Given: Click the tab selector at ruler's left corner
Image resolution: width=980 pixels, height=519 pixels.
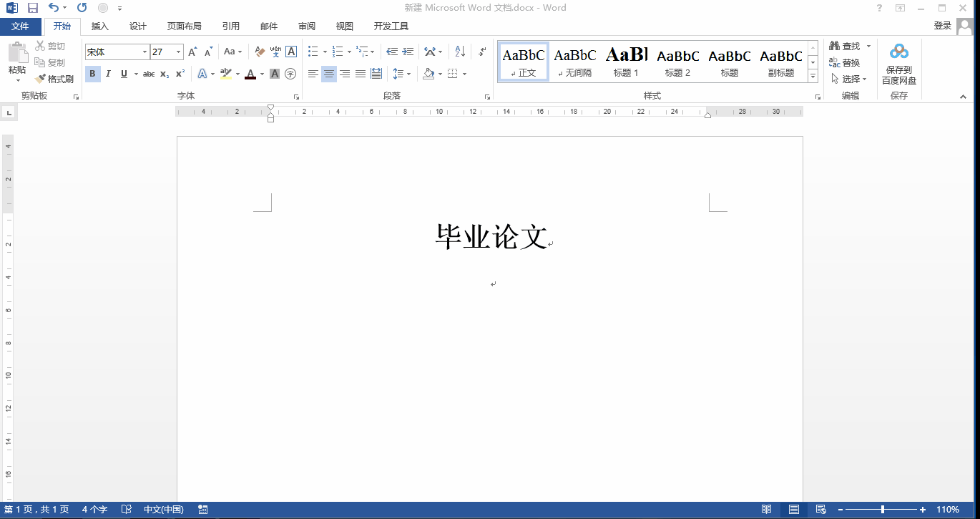Looking at the screenshot, I should pyautogui.click(x=9, y=112).
